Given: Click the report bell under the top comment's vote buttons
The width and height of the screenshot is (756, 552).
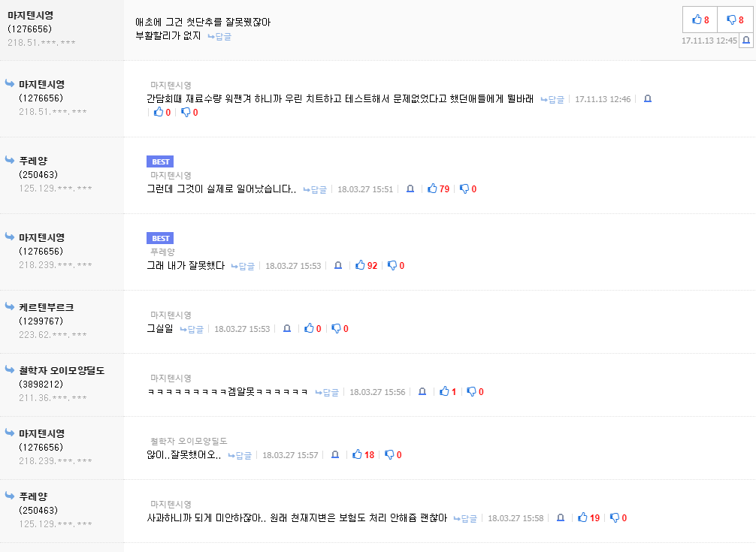Looking at the screenshot, I should tap(746, 41).
